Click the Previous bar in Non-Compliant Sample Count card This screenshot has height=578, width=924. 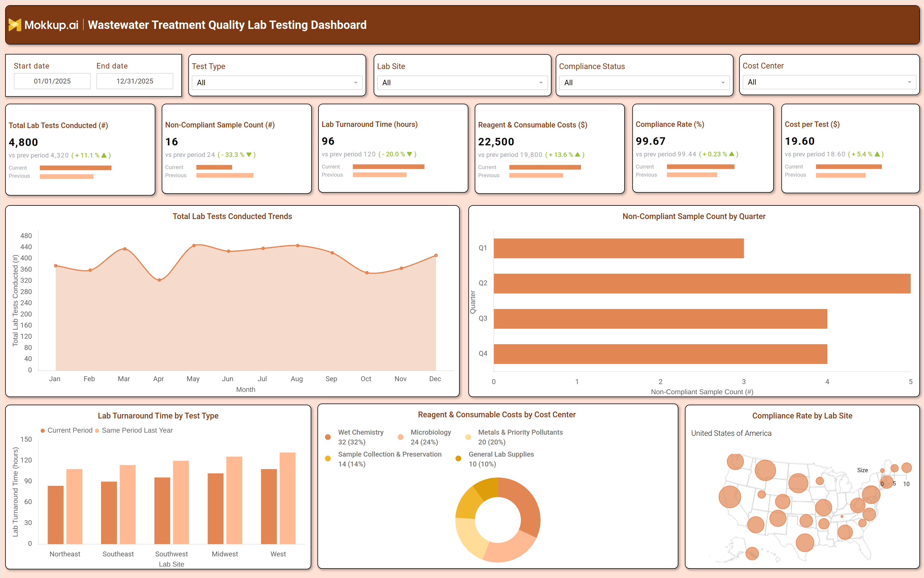click(225, 175)
